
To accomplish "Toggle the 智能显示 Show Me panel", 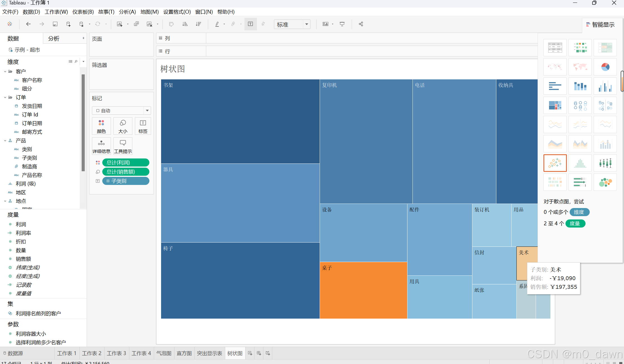I will 600,25.
